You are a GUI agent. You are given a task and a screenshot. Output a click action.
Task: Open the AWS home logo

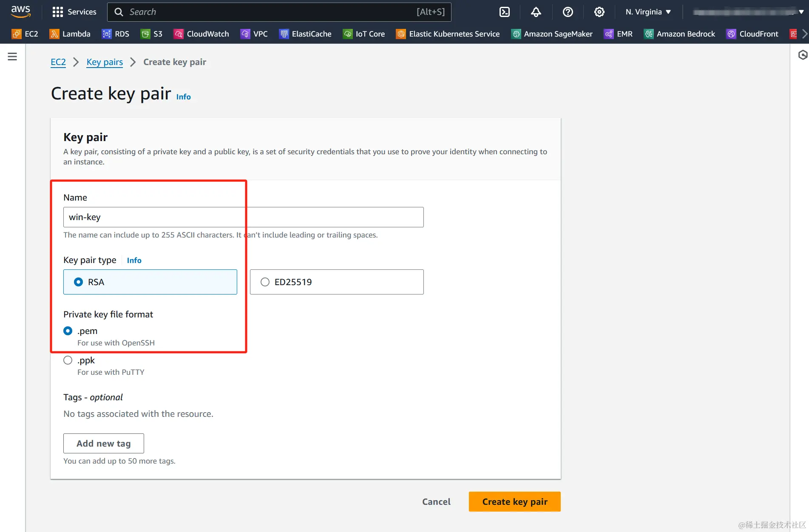click(21, 11)
